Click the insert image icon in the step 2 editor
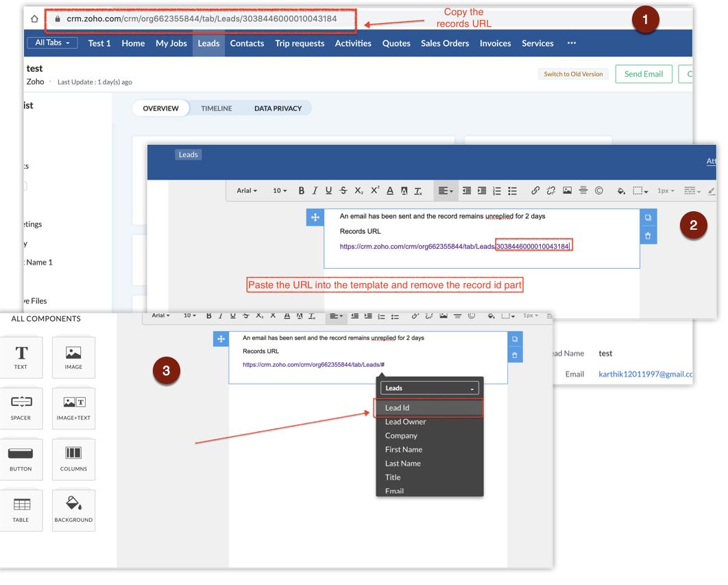 [x=567, y=190]
